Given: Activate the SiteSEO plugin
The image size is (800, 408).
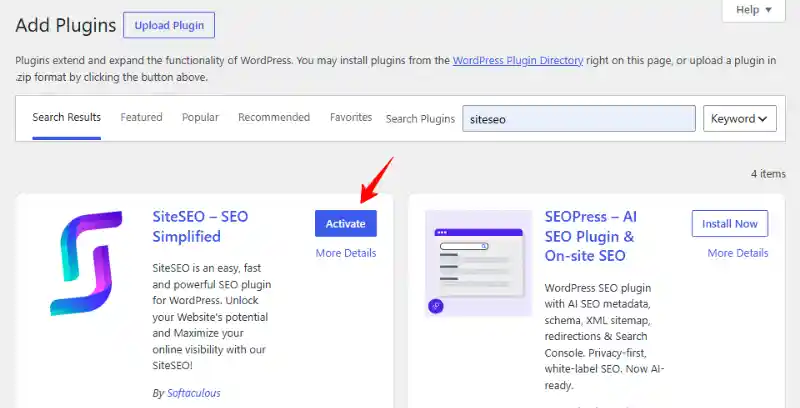Looking at the screenshot, I should (345, 223).
